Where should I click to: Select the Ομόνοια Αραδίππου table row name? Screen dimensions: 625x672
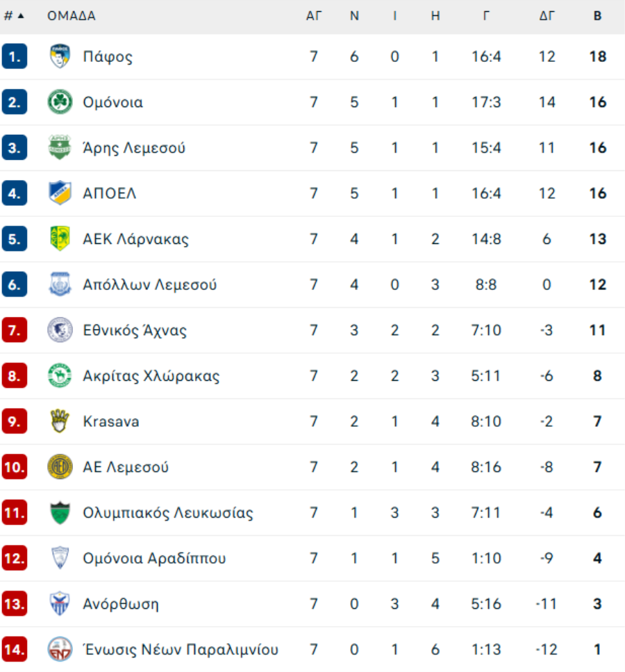tap(154, 558)
